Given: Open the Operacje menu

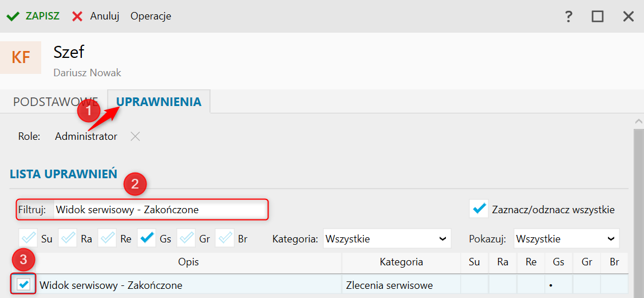Looking at the screenshot, I should click(151, 16).
